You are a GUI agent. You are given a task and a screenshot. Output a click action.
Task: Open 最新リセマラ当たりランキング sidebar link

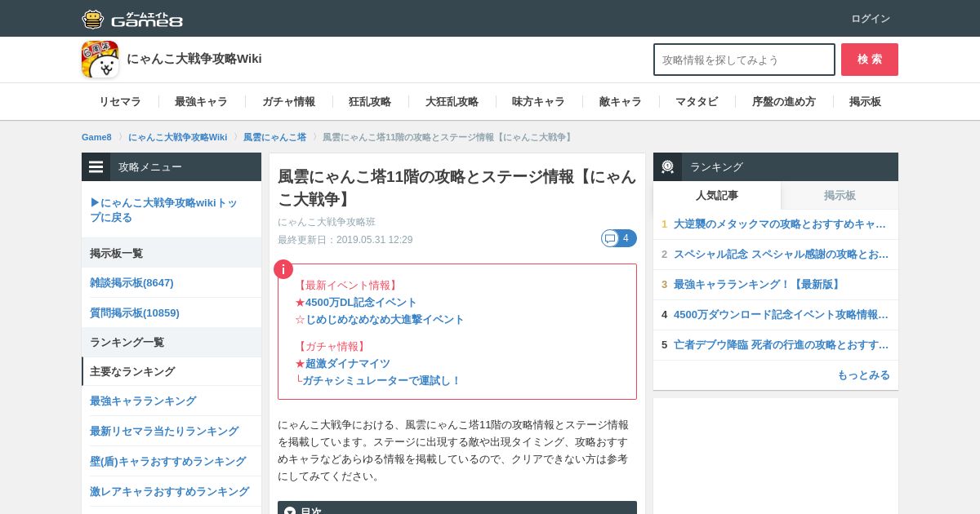pyautogui.click(x=164, y=431)
